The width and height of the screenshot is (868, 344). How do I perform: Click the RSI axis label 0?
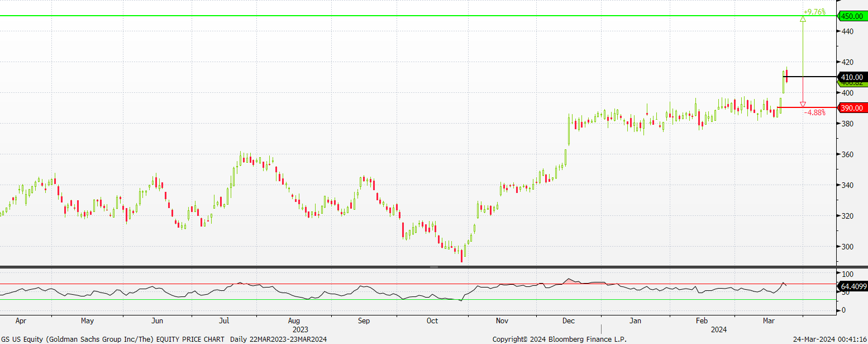point(843,310)
